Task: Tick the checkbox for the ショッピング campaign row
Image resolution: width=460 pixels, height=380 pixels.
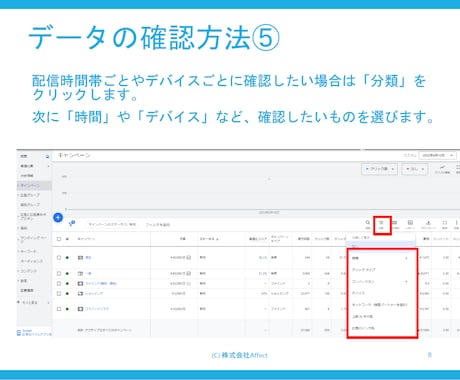Action: coord(59,294)
